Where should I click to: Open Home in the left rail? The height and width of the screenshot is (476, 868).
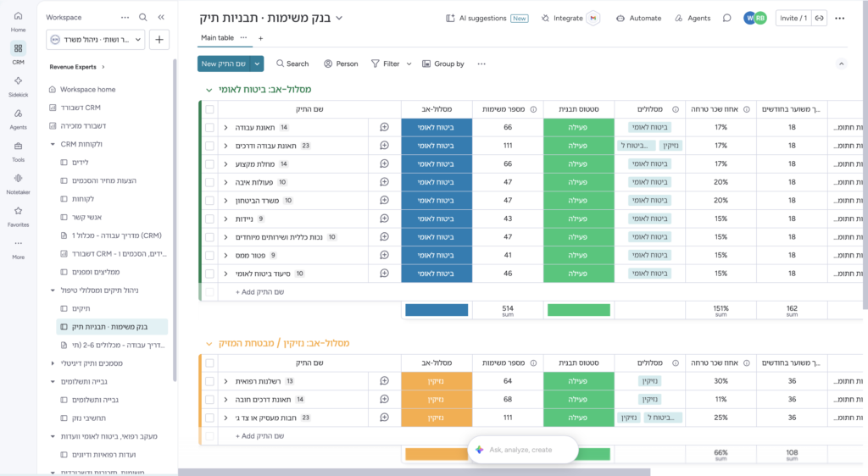(19, 21)
